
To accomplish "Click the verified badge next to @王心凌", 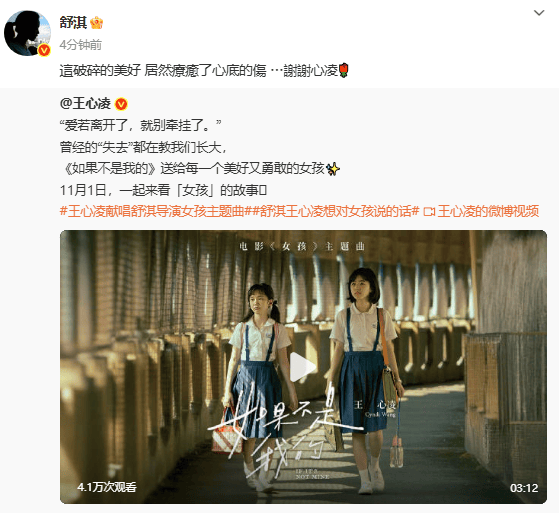I will [121, 104].
